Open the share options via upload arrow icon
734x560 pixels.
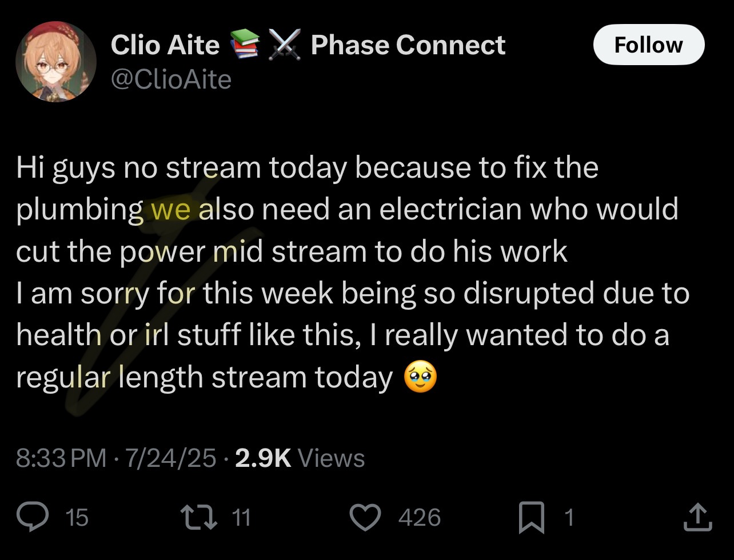pos(697,517)
